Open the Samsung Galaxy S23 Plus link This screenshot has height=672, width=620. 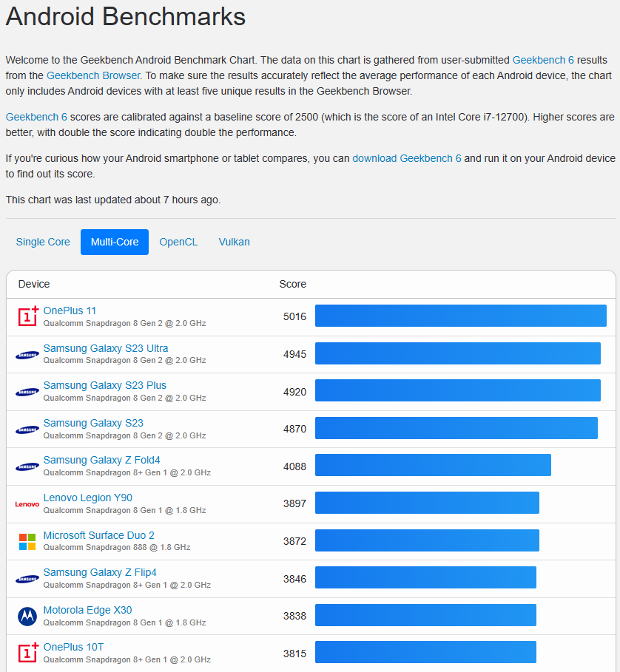tap(104, 385)
